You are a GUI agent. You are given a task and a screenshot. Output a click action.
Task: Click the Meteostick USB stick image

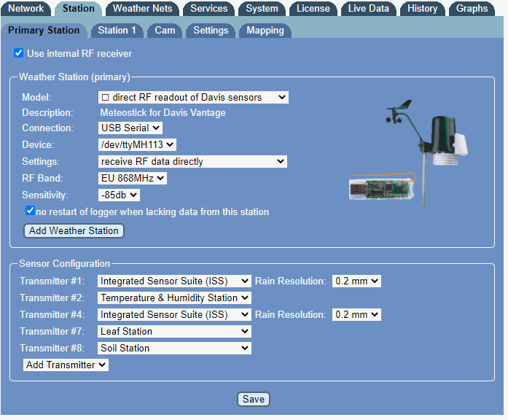pos(383,187)
